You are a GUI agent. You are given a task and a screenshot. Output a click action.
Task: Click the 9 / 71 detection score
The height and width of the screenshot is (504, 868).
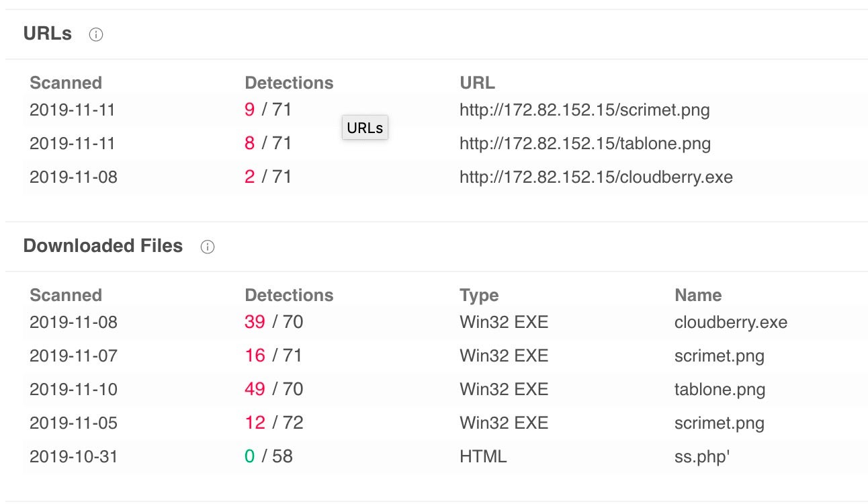tap(268, 110)
